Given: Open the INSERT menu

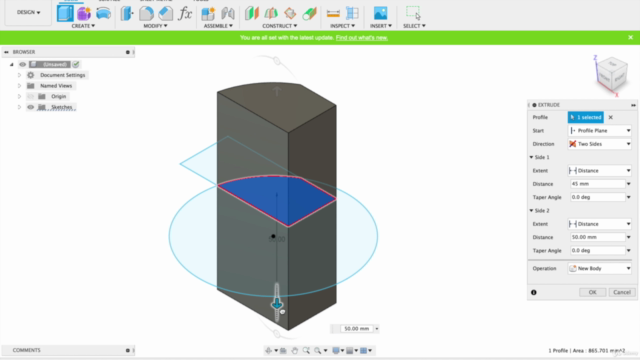Looking at the screenshot, I should point(381,26).
